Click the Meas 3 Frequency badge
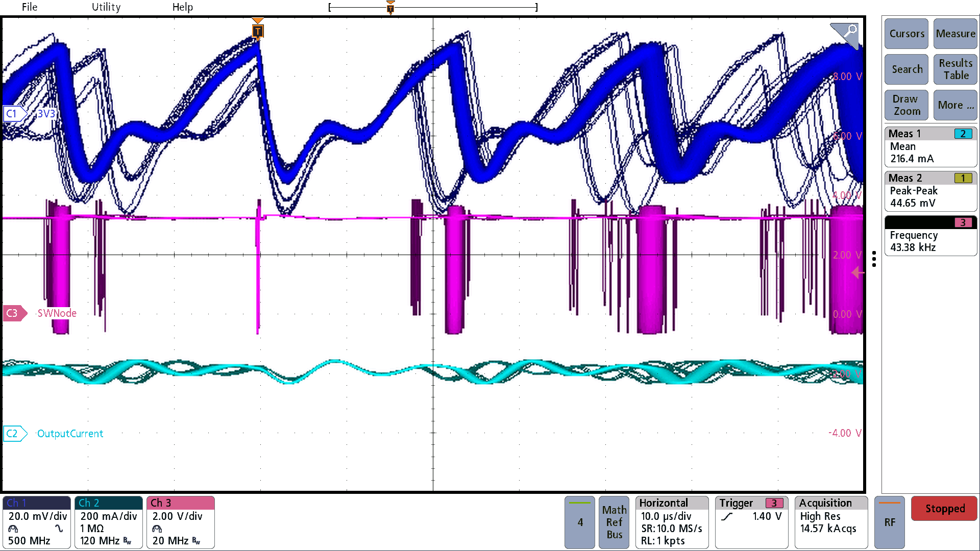 pyautogui.click(x=930, y=236)
